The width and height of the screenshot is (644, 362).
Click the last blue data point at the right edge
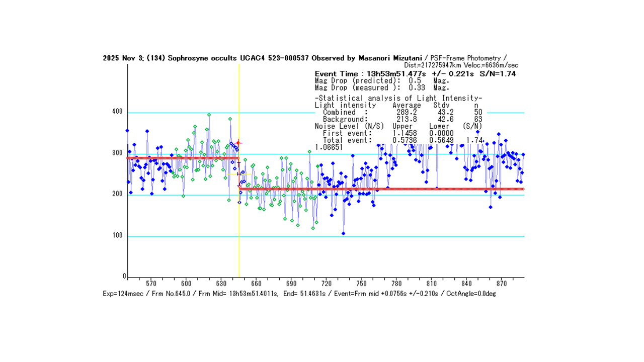pyautogui.click(x=523, y=155)
